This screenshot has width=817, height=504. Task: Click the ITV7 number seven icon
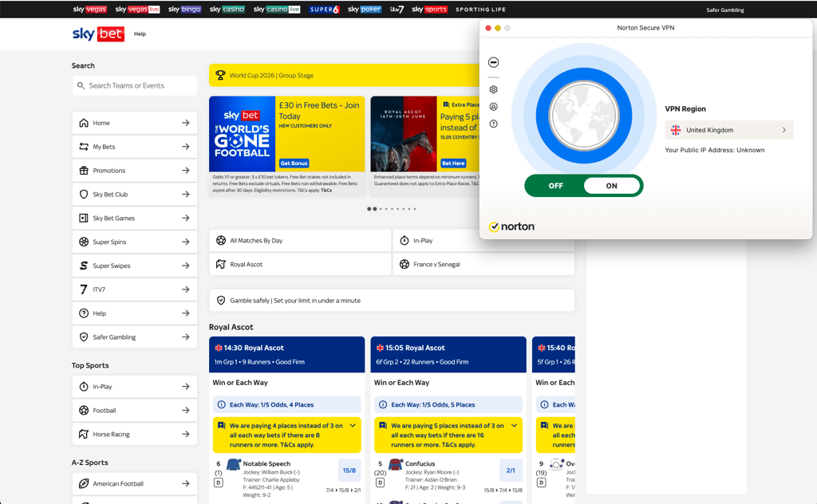(83, 289)
